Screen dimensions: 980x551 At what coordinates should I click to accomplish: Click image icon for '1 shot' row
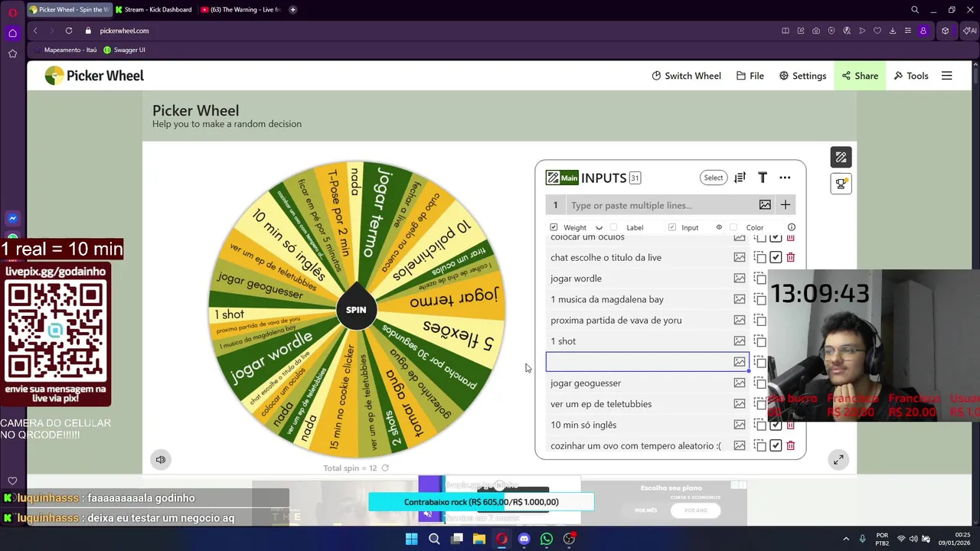pos(740,341)
